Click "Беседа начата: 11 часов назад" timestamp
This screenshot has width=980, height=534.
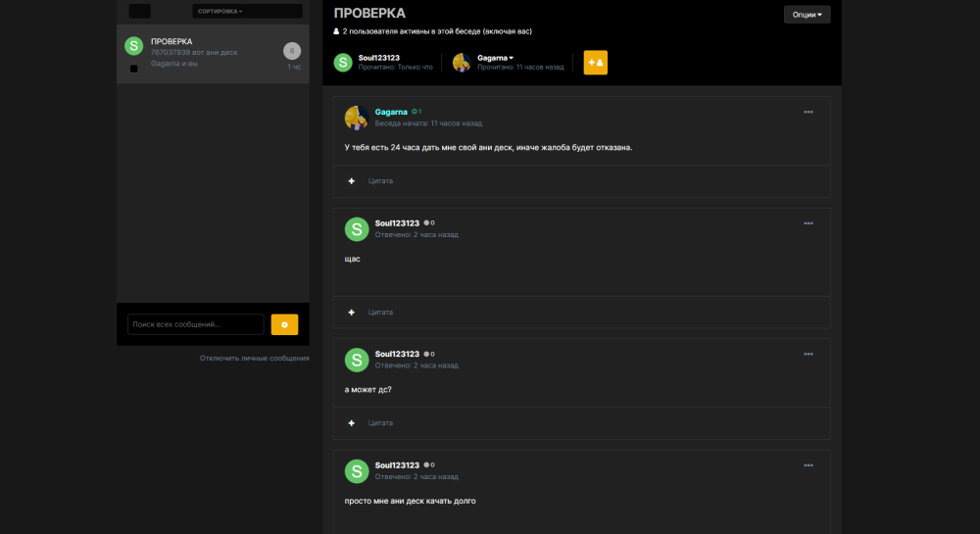[428, 123]
